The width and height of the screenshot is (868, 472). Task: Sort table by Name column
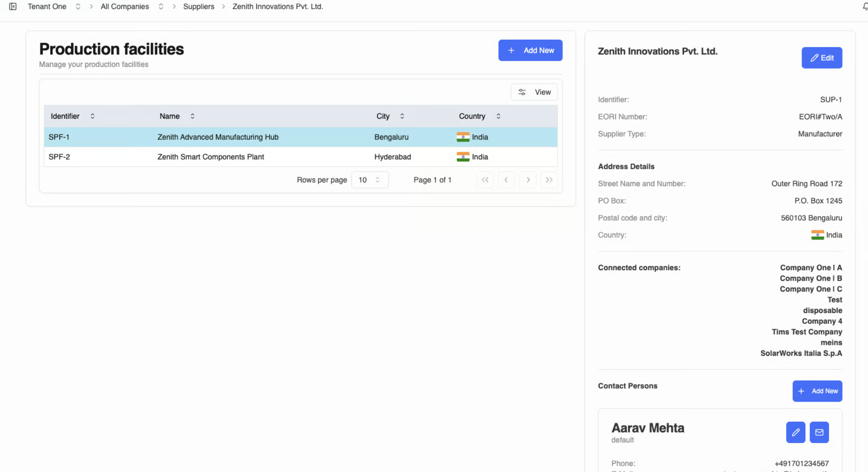pyautogui.click(x=177, y=116)
